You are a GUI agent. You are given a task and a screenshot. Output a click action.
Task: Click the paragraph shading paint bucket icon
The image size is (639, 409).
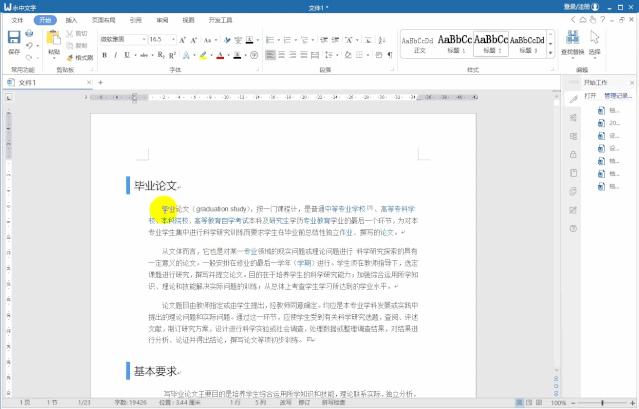click(x=348, y=55)
